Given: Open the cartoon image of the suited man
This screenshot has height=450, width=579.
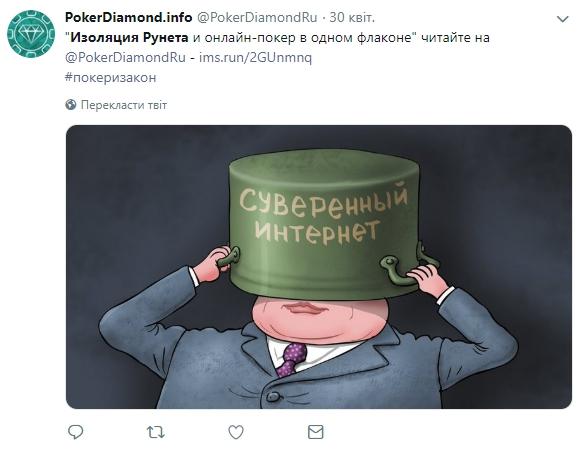Looking at the screenshot, I should coord(319,267).
